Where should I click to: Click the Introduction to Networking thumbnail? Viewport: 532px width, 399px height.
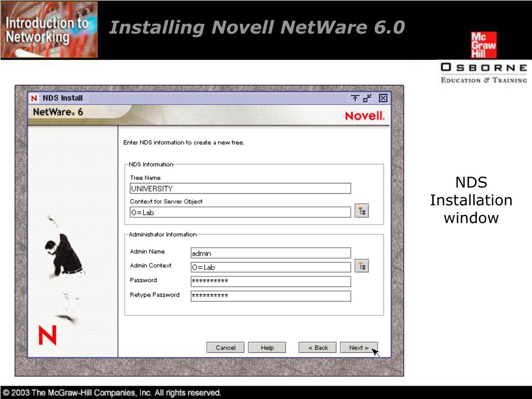[x=49, y=30]
